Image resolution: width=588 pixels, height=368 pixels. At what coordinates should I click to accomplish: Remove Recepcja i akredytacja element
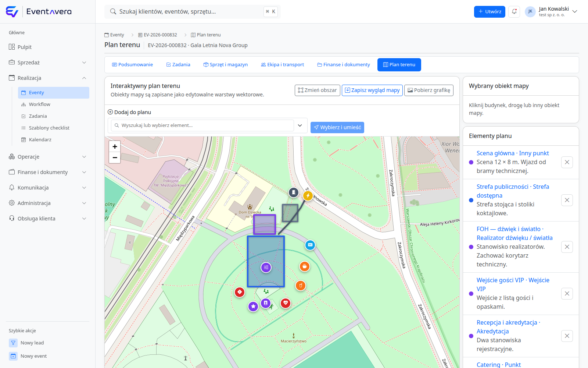coord(567,336)
